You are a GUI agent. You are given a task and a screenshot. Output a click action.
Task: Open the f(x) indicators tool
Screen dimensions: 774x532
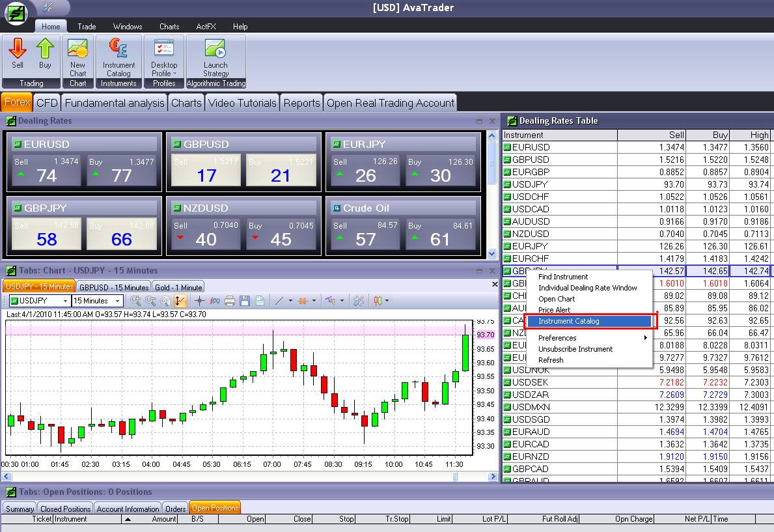tap(215, 300)
